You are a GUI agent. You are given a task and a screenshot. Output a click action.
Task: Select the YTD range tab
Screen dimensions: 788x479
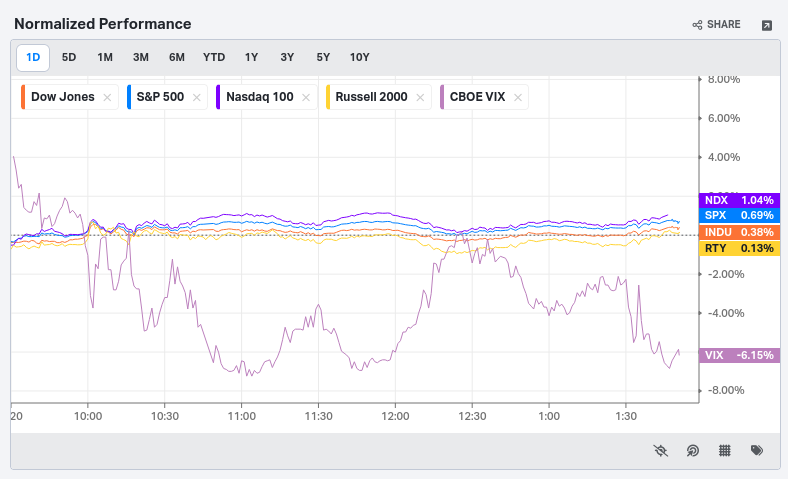point(214,57)
